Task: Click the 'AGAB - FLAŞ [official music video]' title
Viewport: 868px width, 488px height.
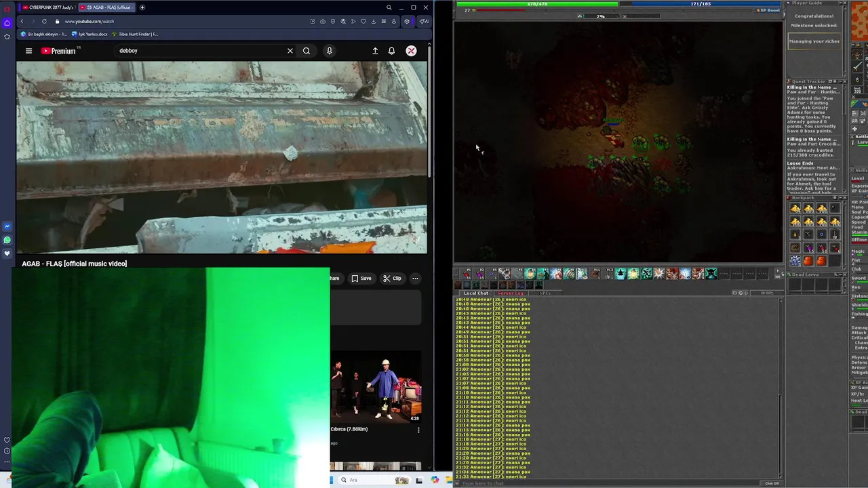Action: pos(74,264)
